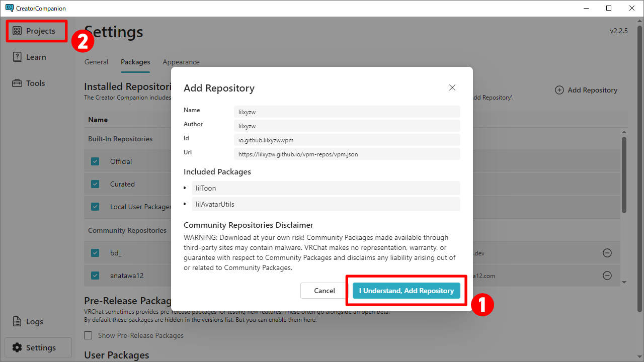Click the repository list scrollbar thumb
The width and height of the screenshot is (644, 362).
coord(624,173)
